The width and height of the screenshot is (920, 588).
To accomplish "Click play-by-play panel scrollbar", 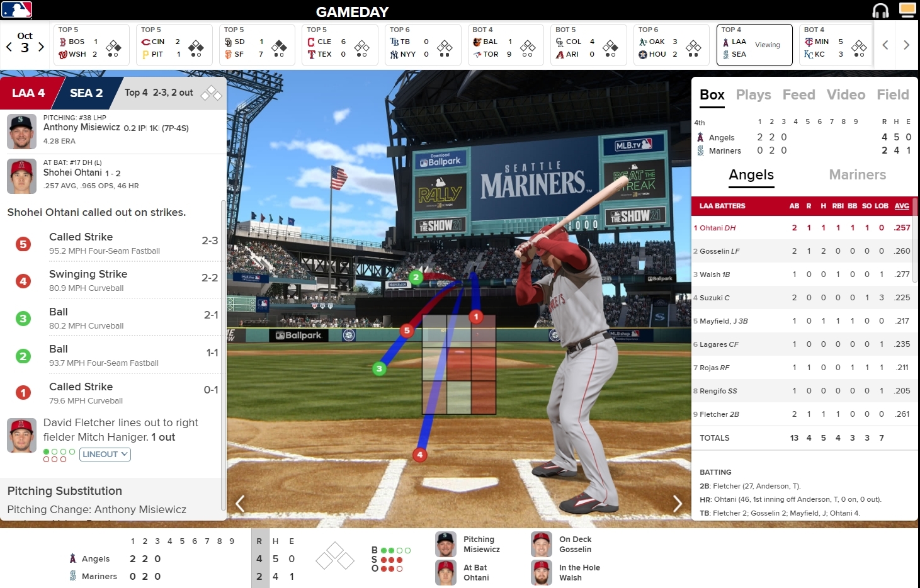I will (224, 355).
